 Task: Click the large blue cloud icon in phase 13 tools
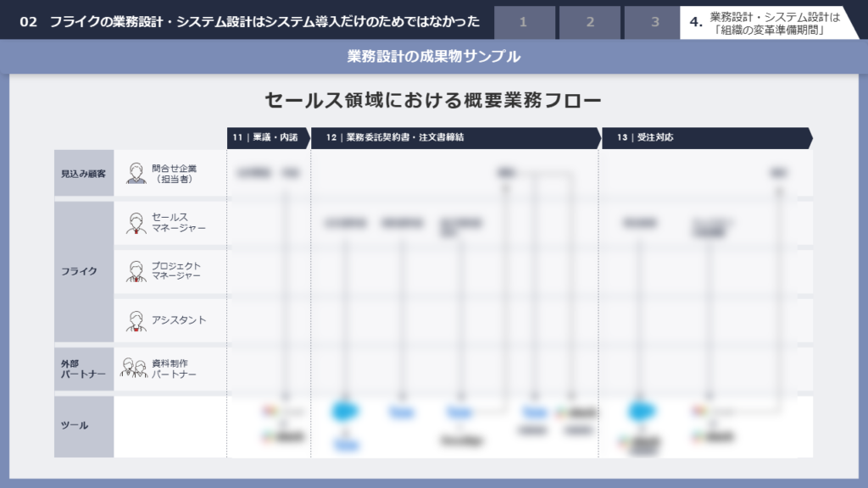(x=642, y=412)
